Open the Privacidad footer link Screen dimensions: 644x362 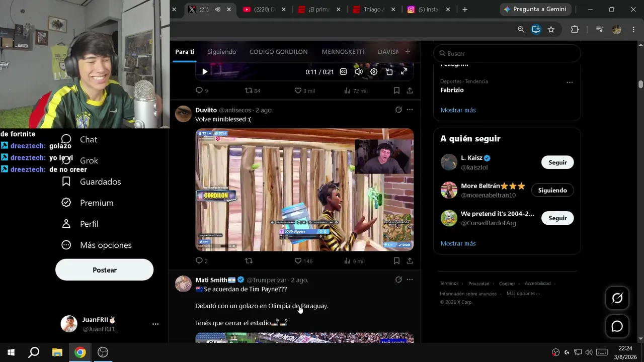479,284
